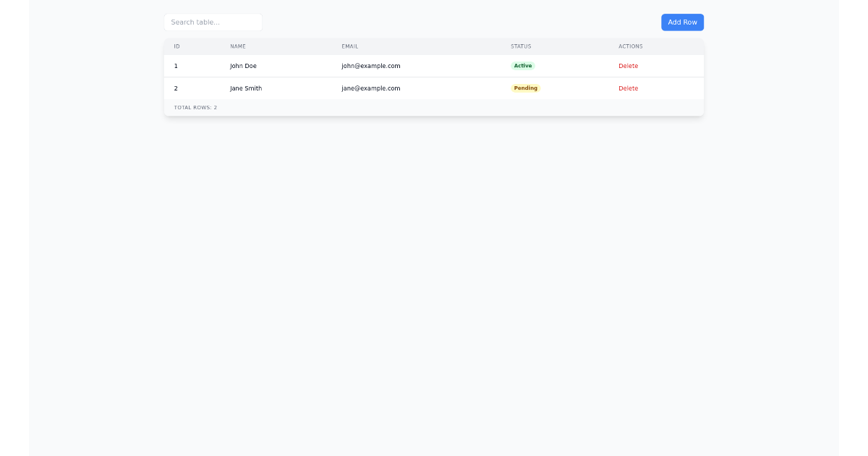Click the Active status badge
Image resolution: width=868 pixels, height=456 pixels.
tap(523, 65)
